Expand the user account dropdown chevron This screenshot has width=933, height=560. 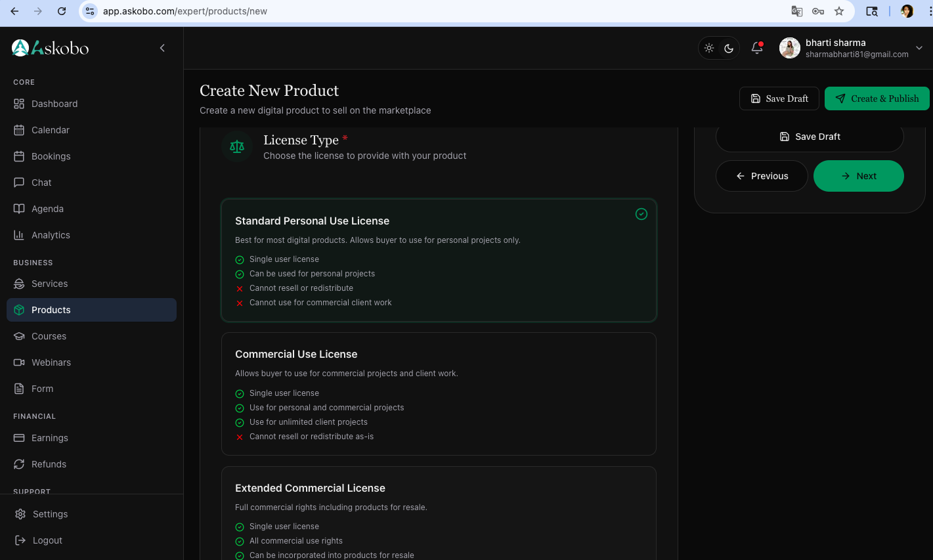(919, 48)
